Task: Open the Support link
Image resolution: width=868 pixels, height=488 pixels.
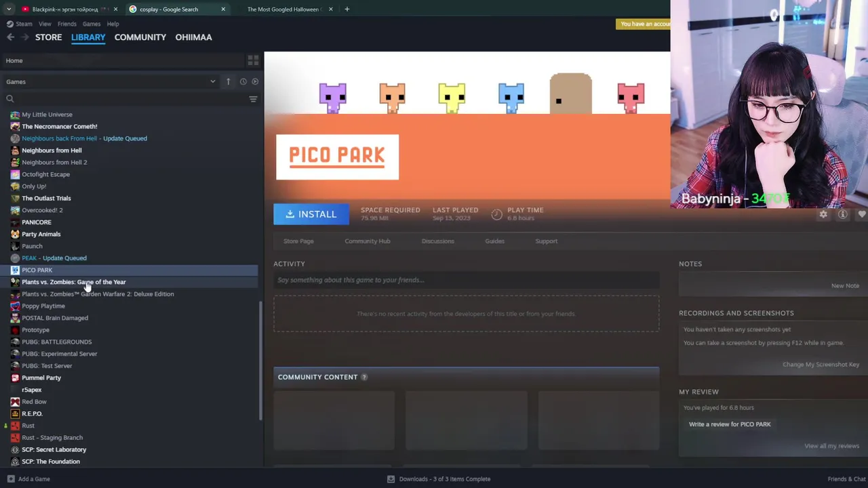Action: click(547, 241)
